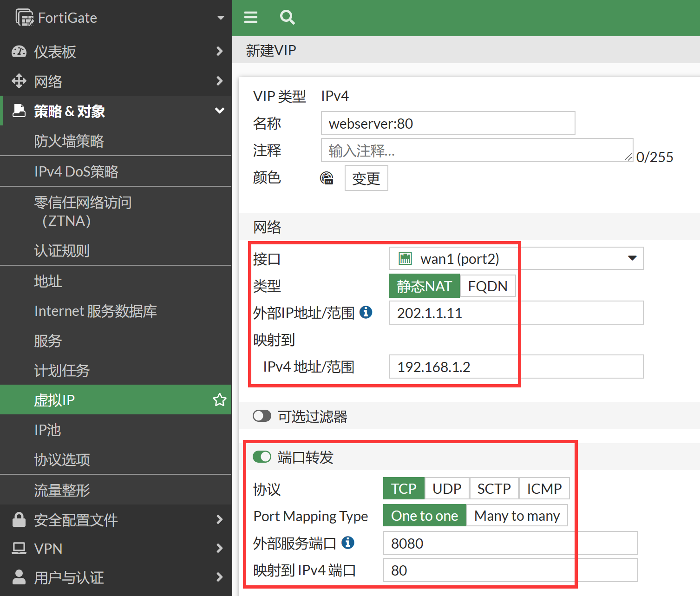Click the color palette icon beside 变更
The height and width of the screenshot is (596, 700).
coord(327,178)
